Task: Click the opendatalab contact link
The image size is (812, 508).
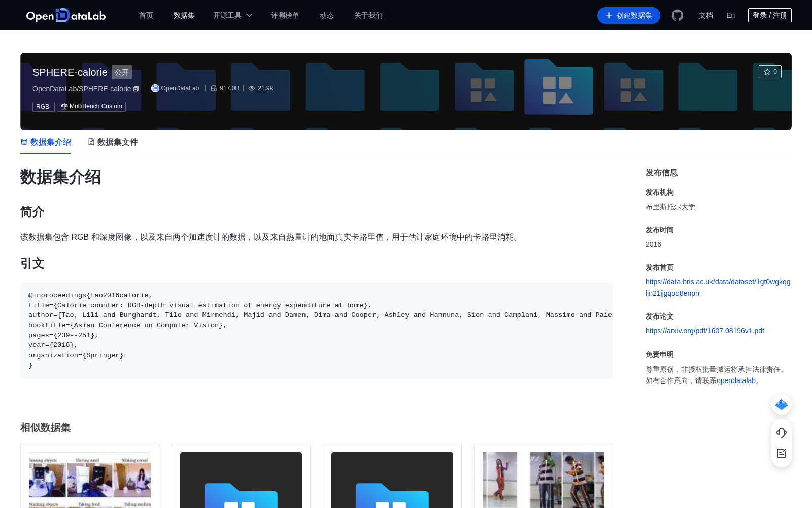Action: click(736, 380)
